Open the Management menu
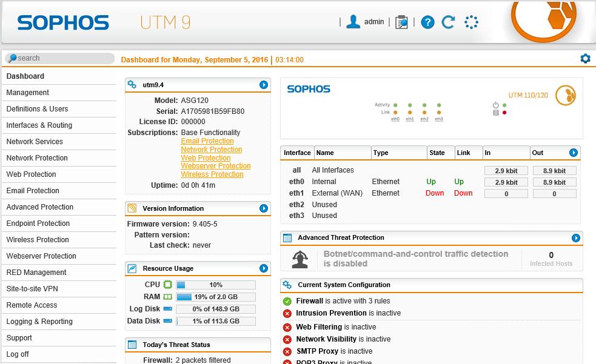Viewport: 596px width, 364px height. coord(59,93)
